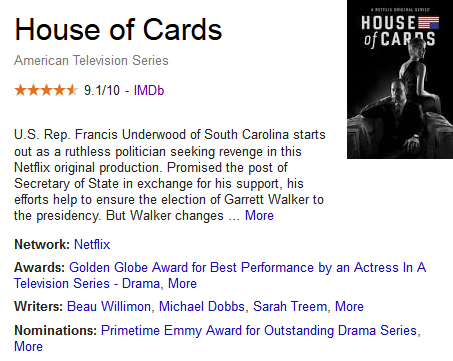Screen dimensions: 453x361
Task: Click the bold Awards label
Action: 39,268
